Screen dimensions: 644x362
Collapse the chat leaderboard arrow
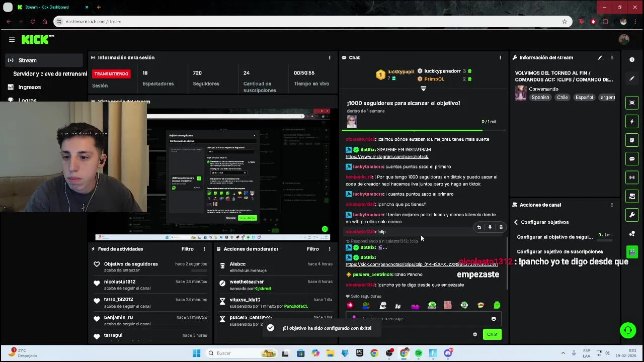pyautogui.click(x=423, y=88)
